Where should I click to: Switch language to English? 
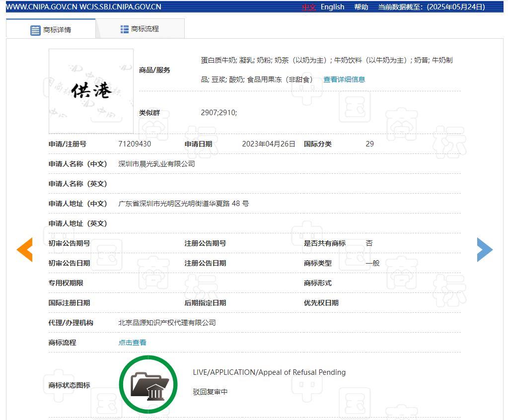(332, 7)
